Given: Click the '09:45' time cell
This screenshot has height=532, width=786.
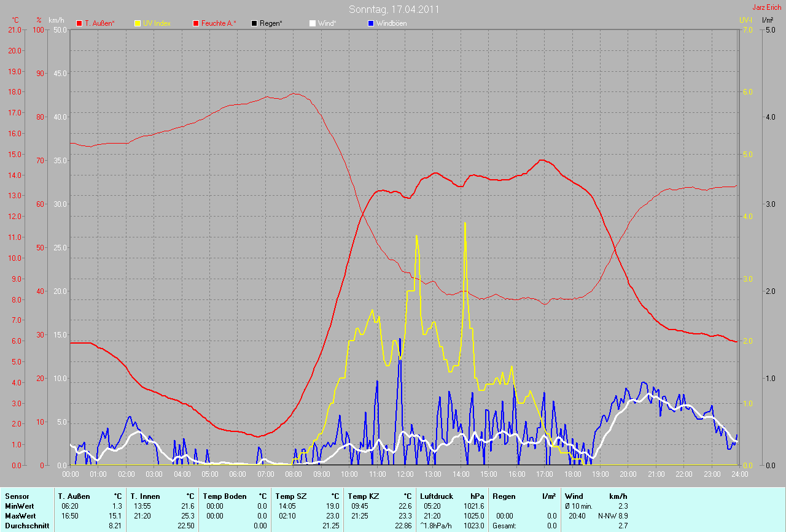Looking at the screenshot, I should (360, 506).
